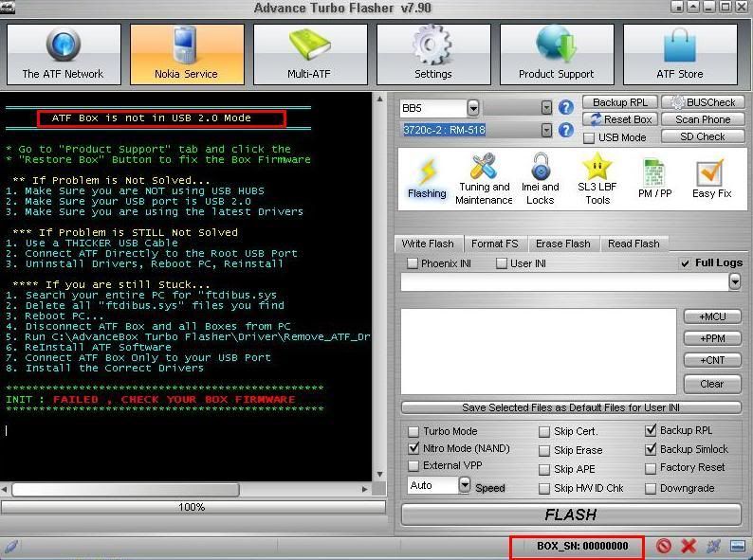Enable Turbo Mode checkbox
Screen dimensions: 753x560
point(413,431)
